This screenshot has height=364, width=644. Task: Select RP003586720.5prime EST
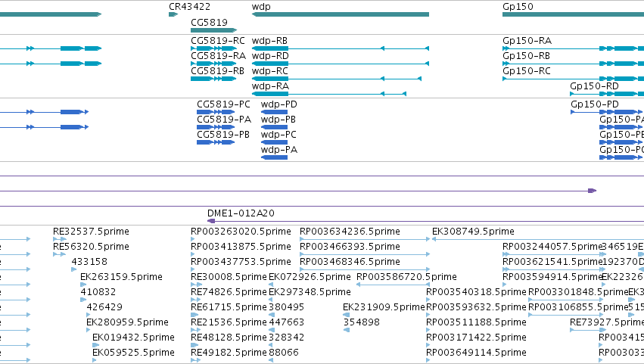[x=393, y=285]
